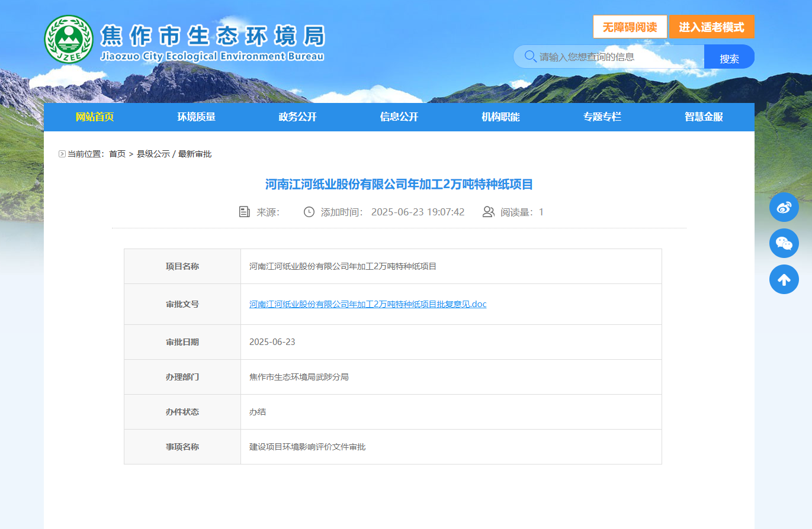Click the 项目名称 row label
812x529 pixels.
tap(182, 266)
